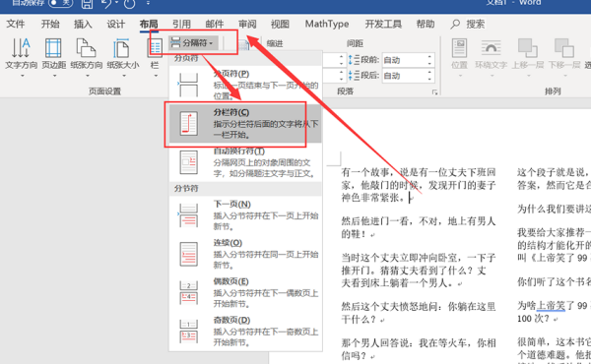
Task: Open the Undo history dropdown arrow
Action: pyautogui.click(x=116, y=3)
